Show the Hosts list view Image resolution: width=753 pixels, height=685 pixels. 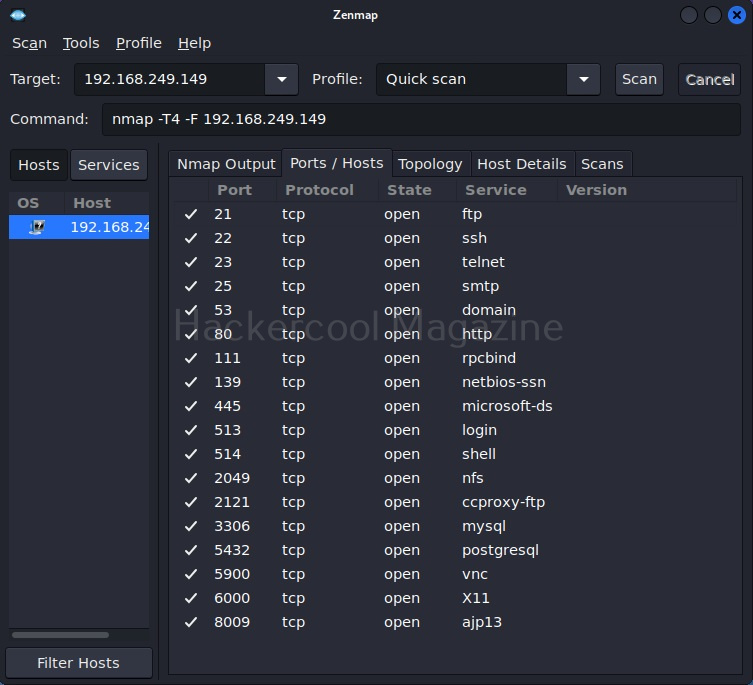pyautogui.click(x=39, y=165)
